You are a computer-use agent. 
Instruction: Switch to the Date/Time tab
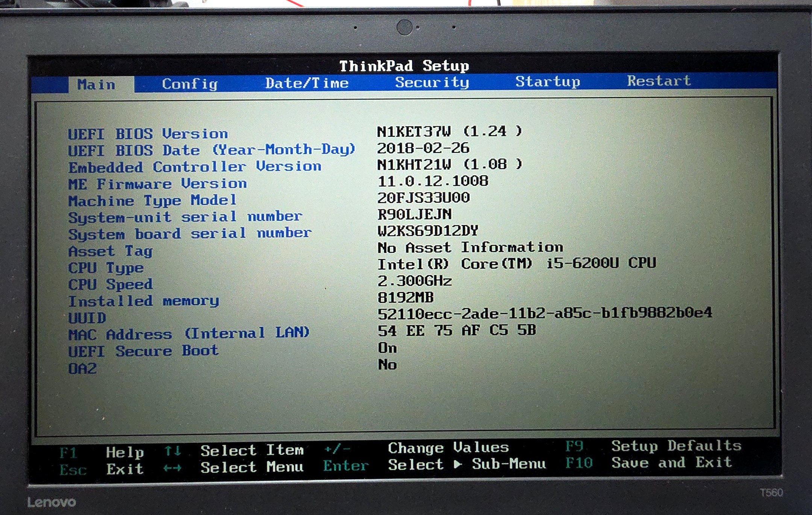(x=307, y=83)
